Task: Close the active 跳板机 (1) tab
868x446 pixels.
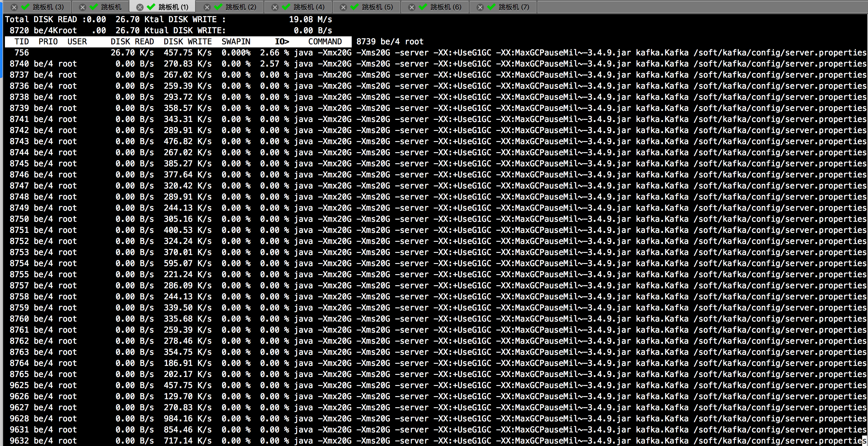Action: (140, 7)
